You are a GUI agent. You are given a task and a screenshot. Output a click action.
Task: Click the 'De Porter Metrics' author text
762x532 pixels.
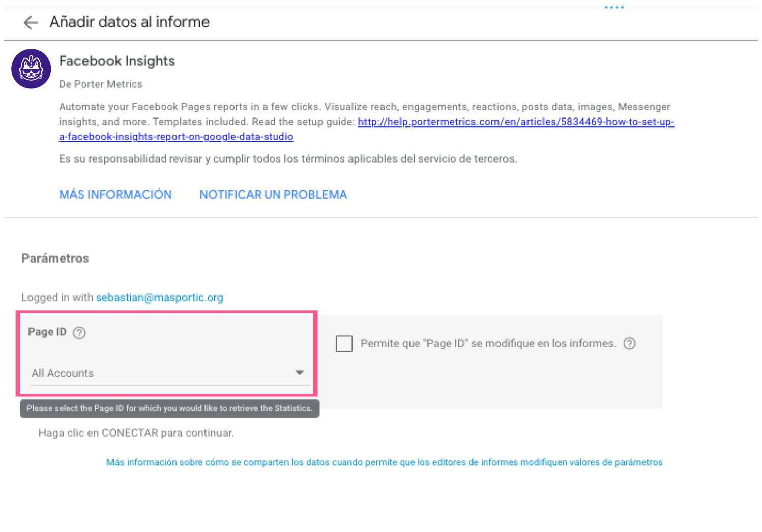pyautogui.click(x=101, y=84)
